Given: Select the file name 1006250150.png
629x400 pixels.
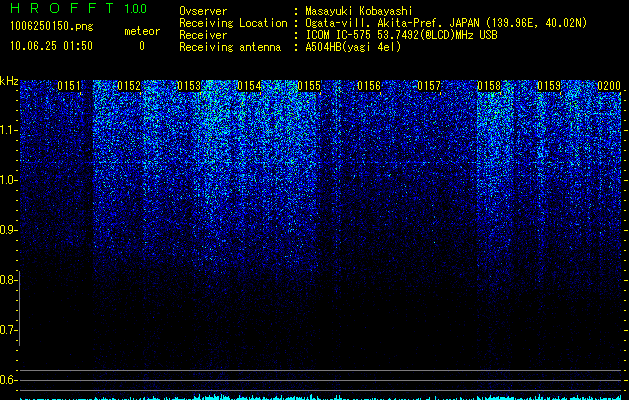Looking at the screenshot, I should pyautogui.click(x=52, y=27).
